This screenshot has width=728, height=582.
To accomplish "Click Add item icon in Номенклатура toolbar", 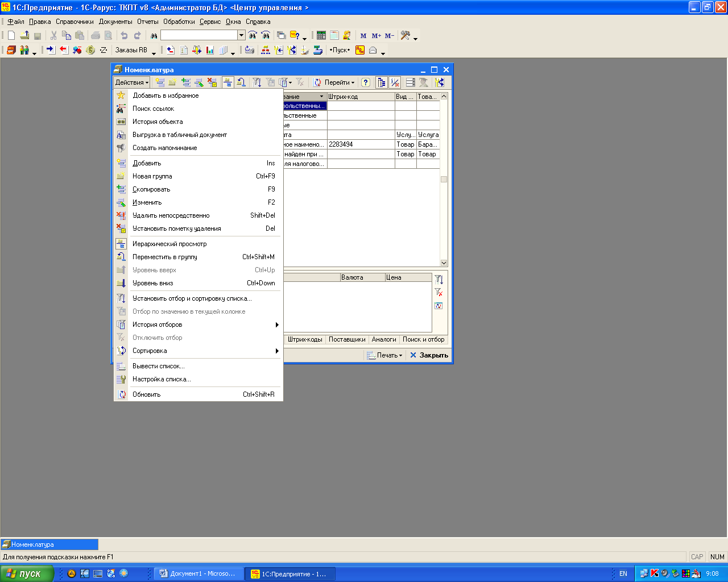I will click(160, 82).
